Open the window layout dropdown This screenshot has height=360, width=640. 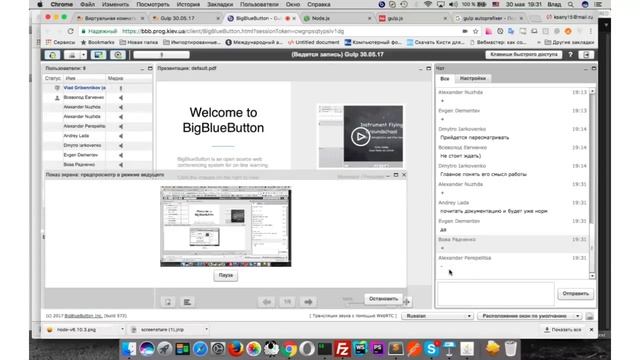530,316
